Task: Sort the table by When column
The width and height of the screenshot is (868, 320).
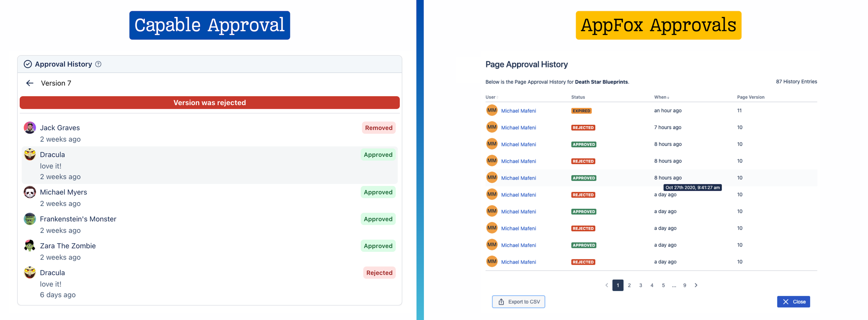Action: coord(661,97)
